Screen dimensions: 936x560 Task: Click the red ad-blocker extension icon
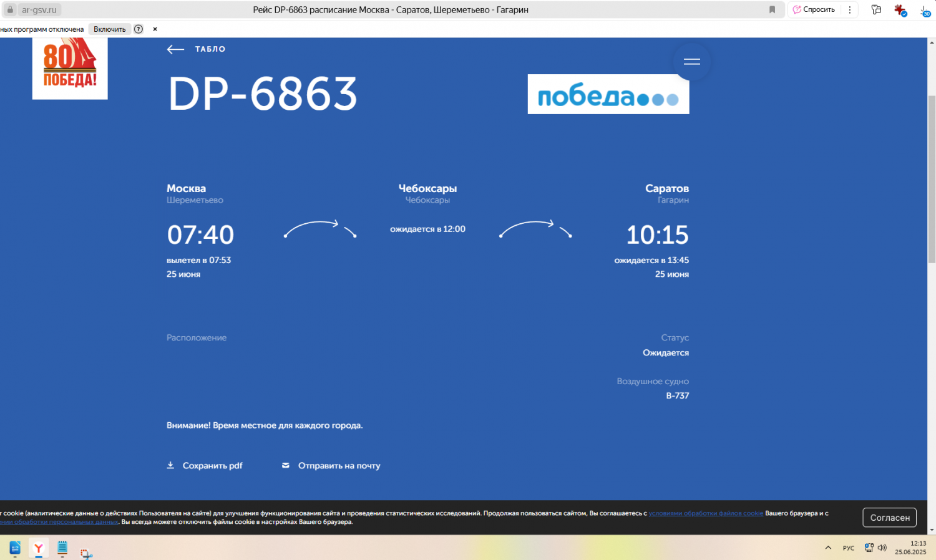click(900, 10)
